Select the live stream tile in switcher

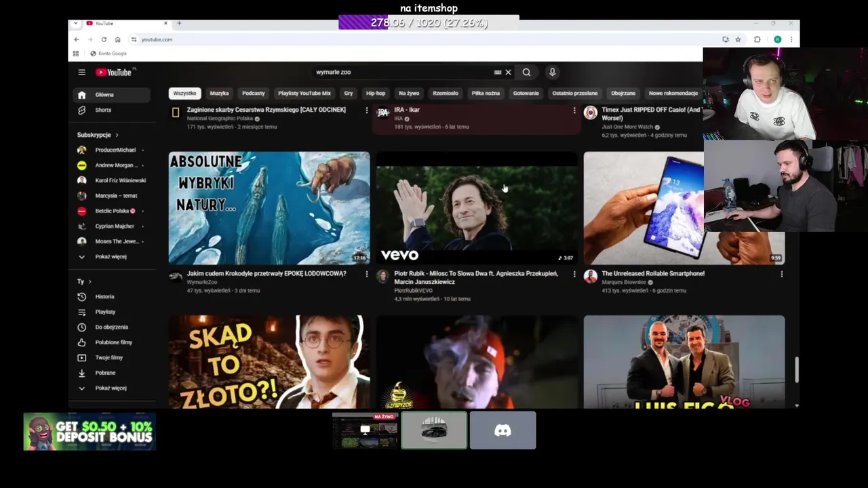tap(365, 430)
